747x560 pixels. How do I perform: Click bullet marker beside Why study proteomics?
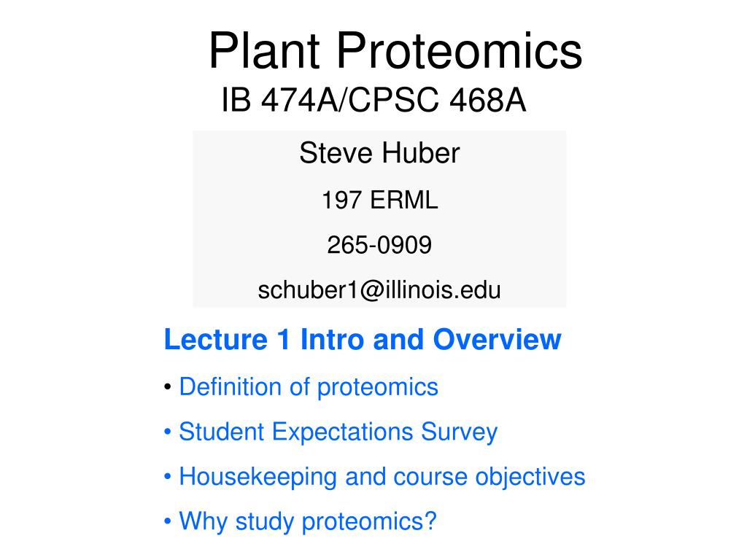(167, 521)
